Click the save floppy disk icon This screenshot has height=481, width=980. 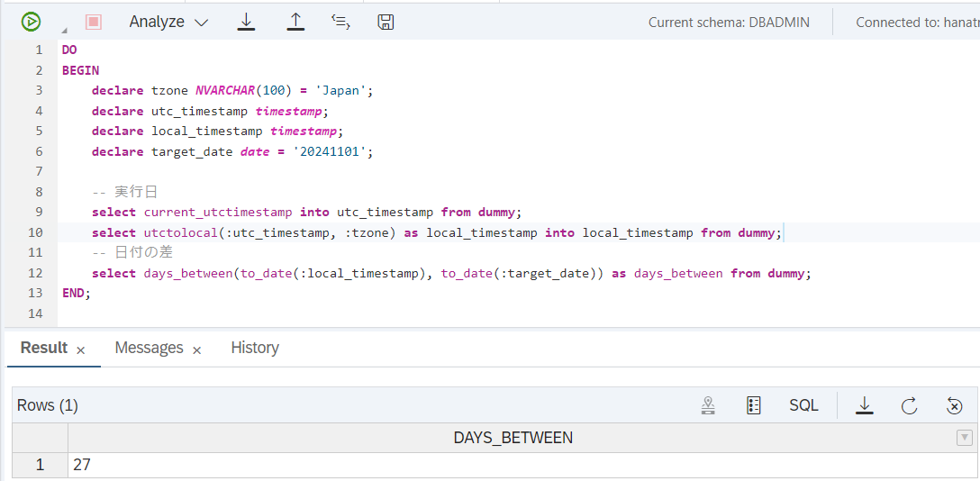[386, 22]
